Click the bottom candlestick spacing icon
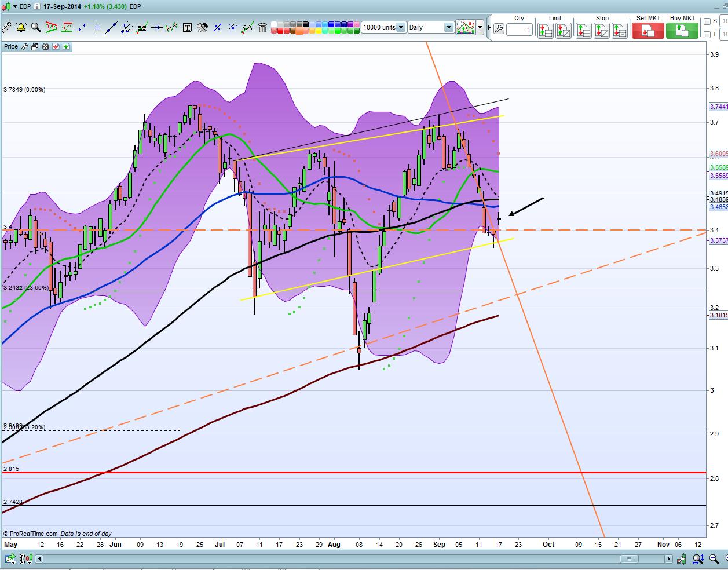 click(25, 559)
